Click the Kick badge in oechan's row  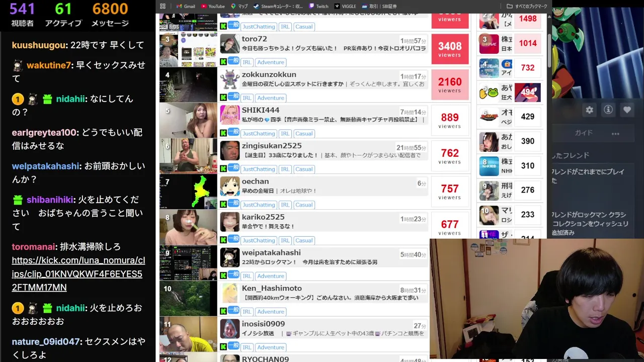click(x=223, y=205)
